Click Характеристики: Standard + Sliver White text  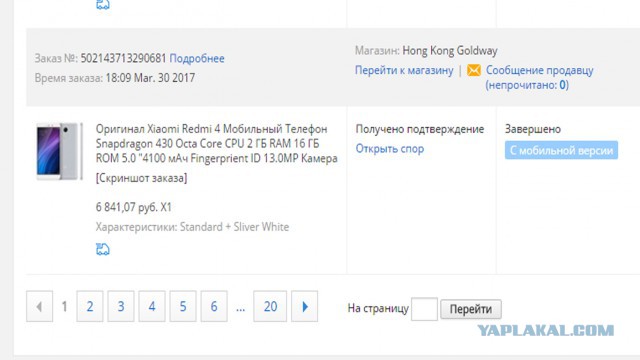(x=192, y=227)
